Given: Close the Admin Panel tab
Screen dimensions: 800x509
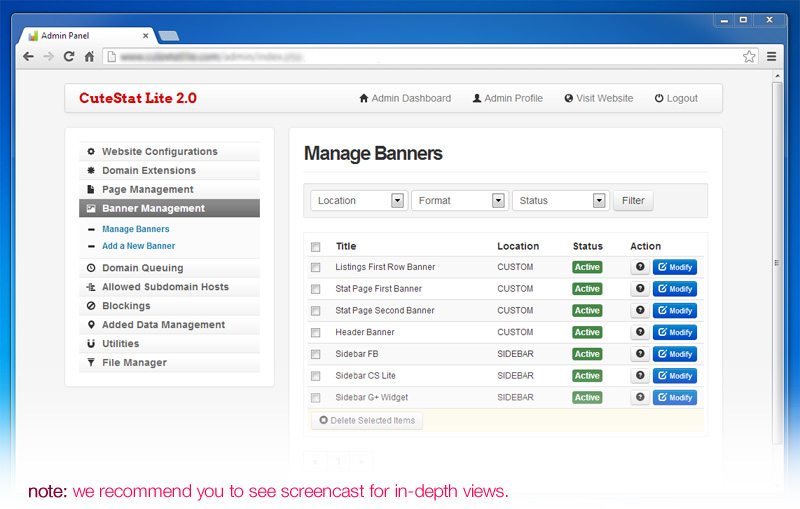Looking at the screenshot, I should (145, 36).
